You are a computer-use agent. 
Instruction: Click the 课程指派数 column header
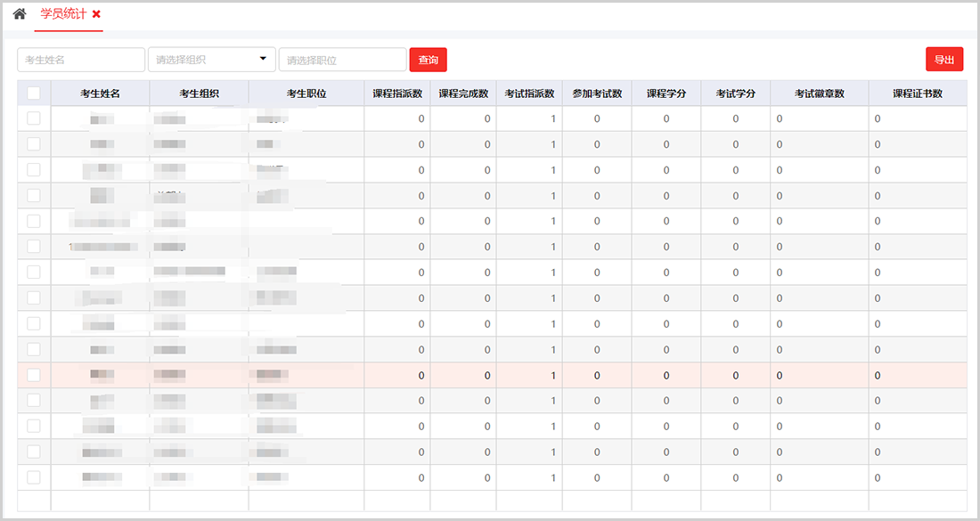point(397,94)
